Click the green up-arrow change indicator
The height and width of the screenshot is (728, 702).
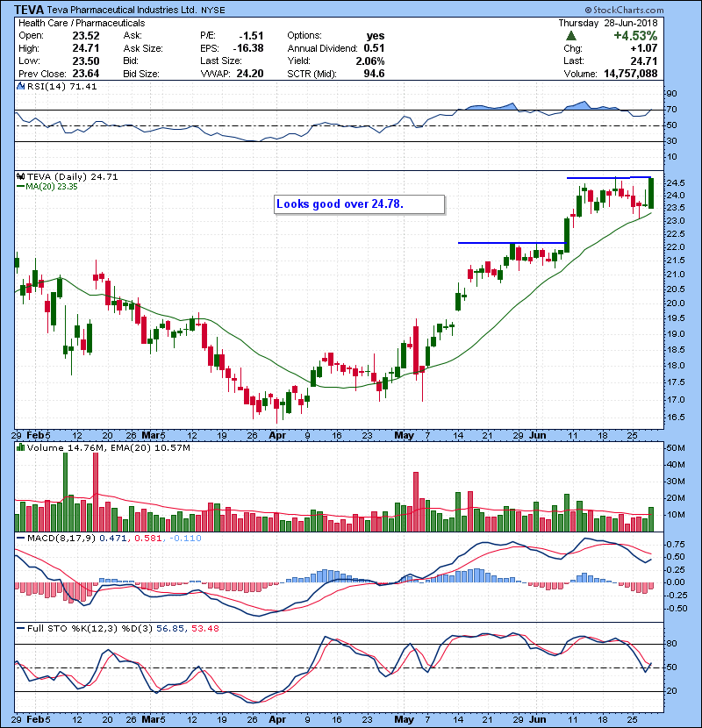571,36
